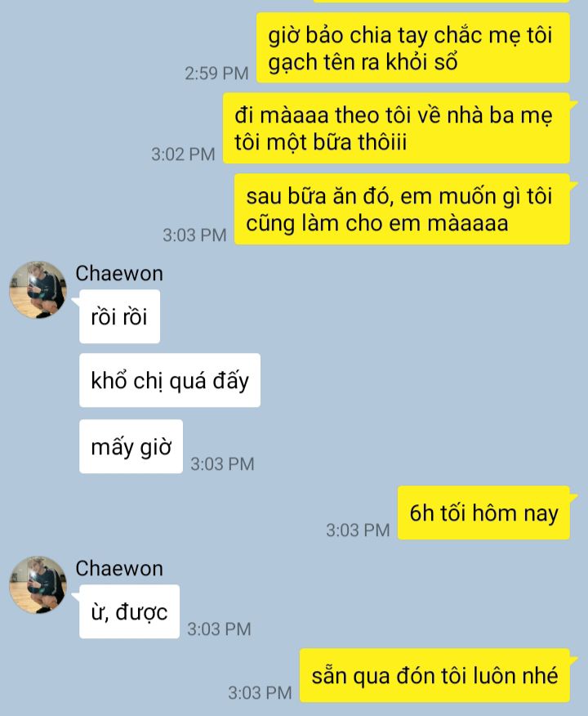Select the "khổ chị quá đấy" message

pos(170,380)
